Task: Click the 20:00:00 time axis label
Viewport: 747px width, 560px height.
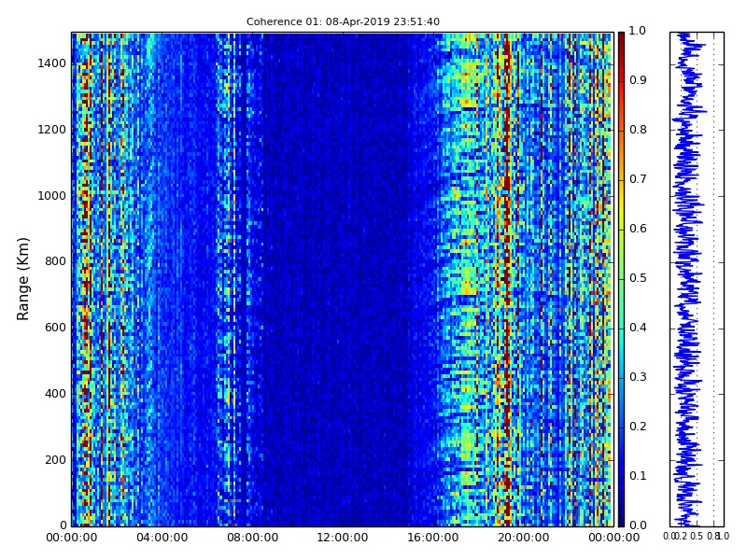Action: click(524, 538)
